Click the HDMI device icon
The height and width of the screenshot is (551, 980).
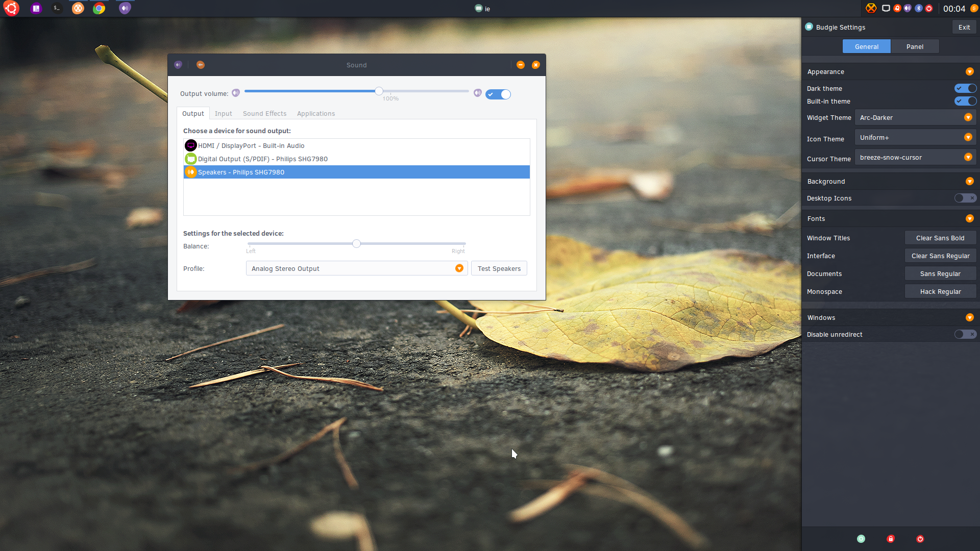(x=191, y=145)
